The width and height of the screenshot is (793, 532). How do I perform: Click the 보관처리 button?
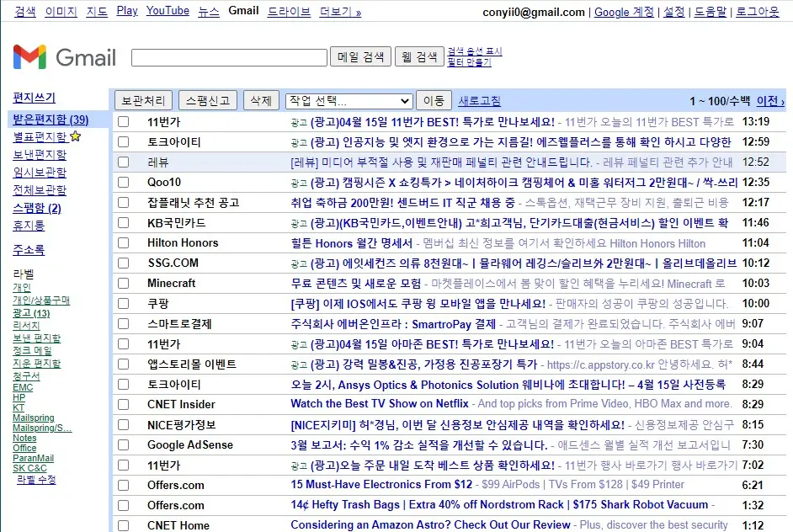144,101
